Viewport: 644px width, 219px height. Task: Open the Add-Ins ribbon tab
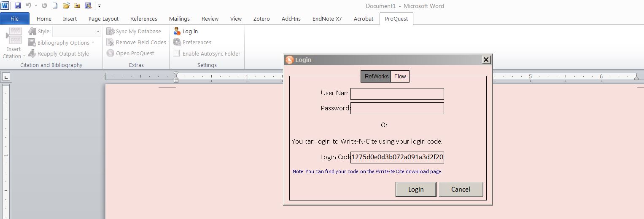(x=291, y=19)
